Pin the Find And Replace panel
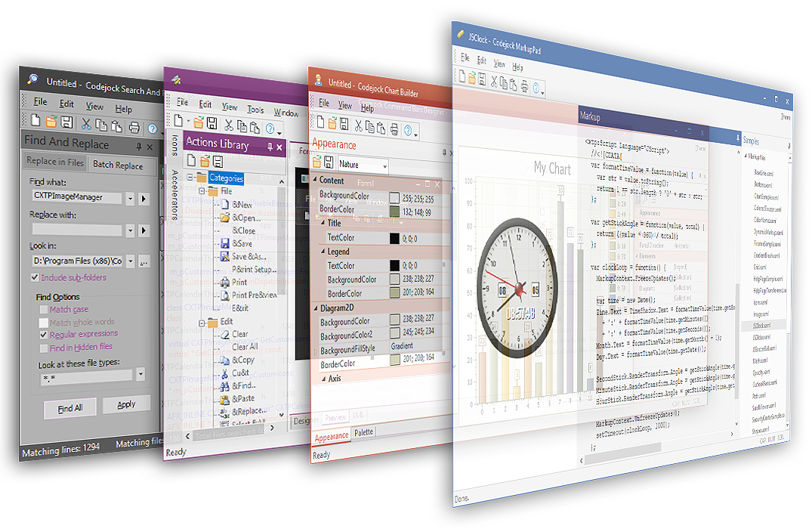Image resolution: width=812 pixels, height=529 pixels. 139,147
